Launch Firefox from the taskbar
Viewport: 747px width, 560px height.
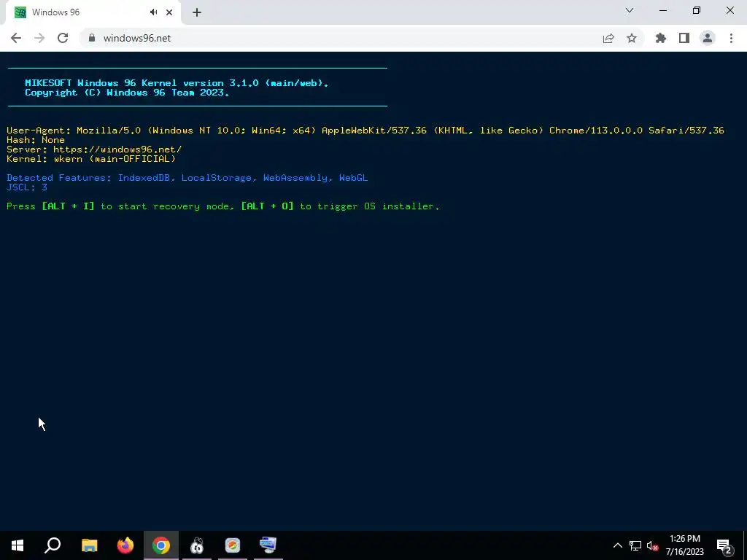125,545
